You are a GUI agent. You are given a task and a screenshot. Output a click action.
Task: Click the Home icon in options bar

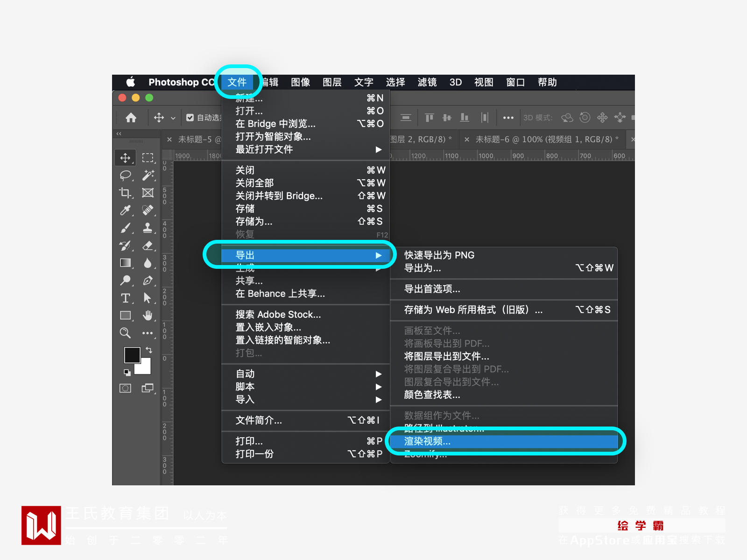coord(131,118)
